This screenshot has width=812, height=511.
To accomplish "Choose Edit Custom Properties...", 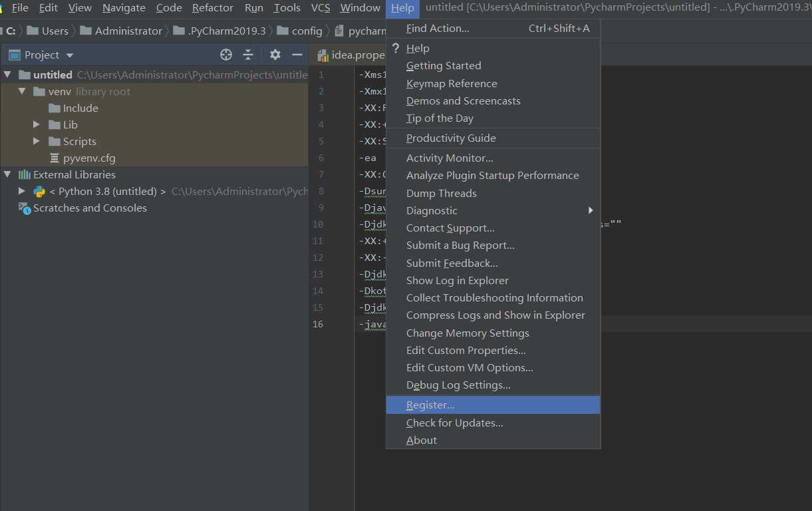I will coord(493,350).
